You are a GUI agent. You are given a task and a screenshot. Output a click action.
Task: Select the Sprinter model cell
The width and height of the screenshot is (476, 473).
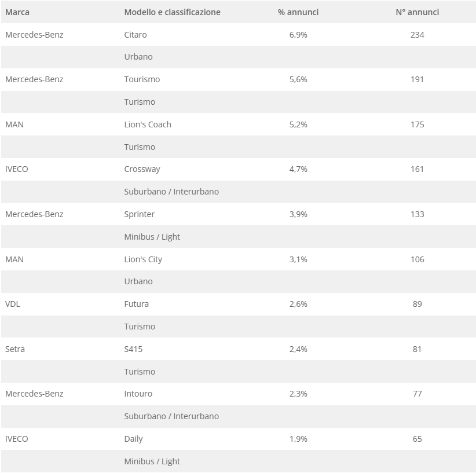pyautogui.click(x=140, y=214)
